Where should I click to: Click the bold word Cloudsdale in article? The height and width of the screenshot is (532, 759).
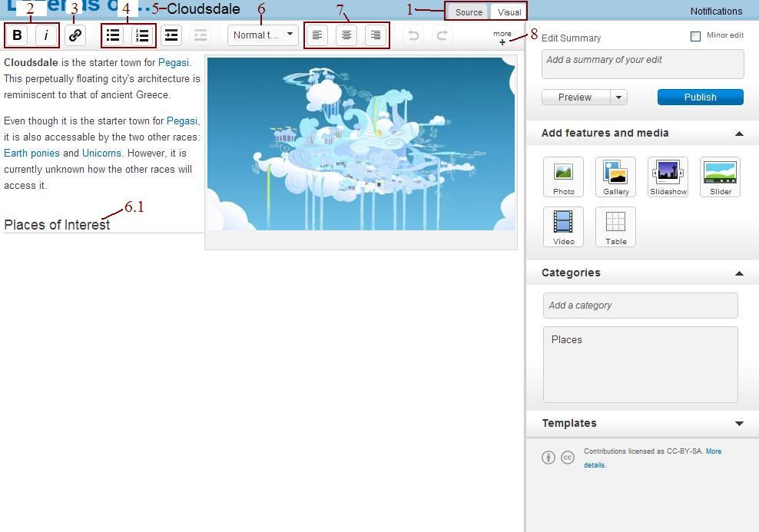[x=31, y=63]
